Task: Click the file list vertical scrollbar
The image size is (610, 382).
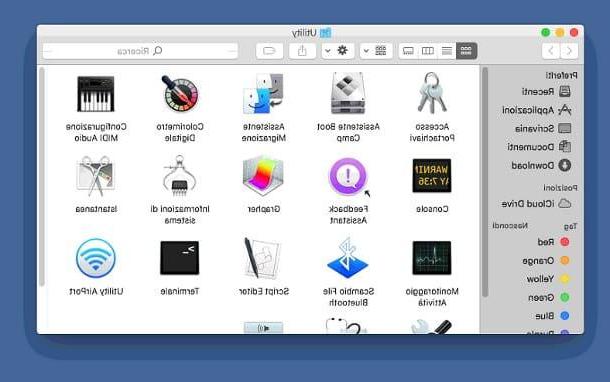Action: (42, 177)
